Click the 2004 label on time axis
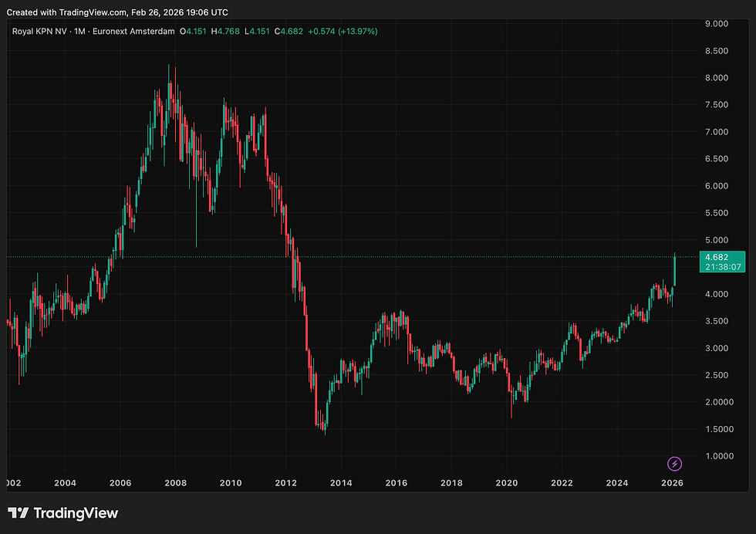 coord(65,483)
